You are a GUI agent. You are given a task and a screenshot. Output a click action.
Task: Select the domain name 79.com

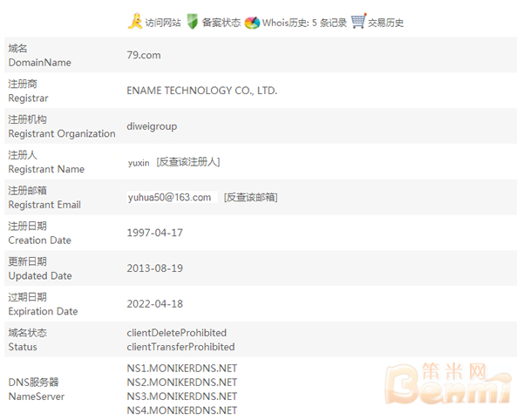(144, 55)
